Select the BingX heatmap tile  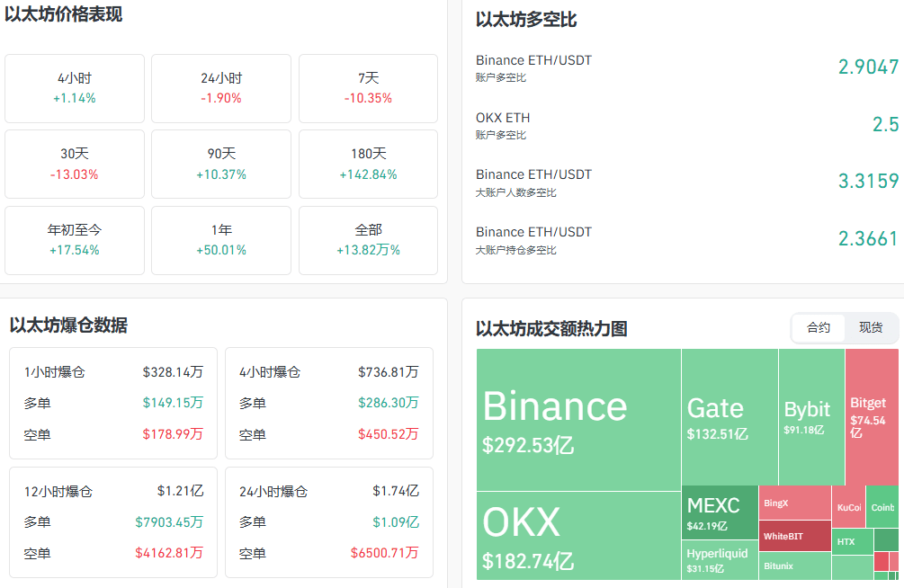pos(794,503)
